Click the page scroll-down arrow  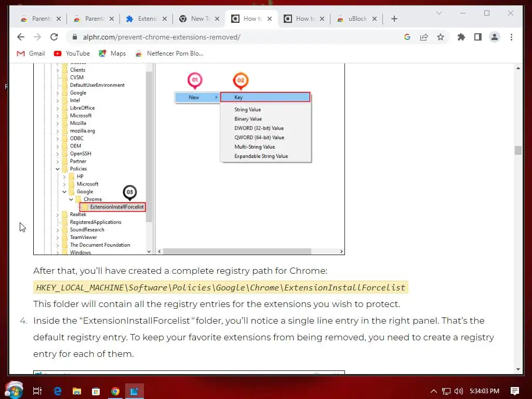(x=518, y=369)
